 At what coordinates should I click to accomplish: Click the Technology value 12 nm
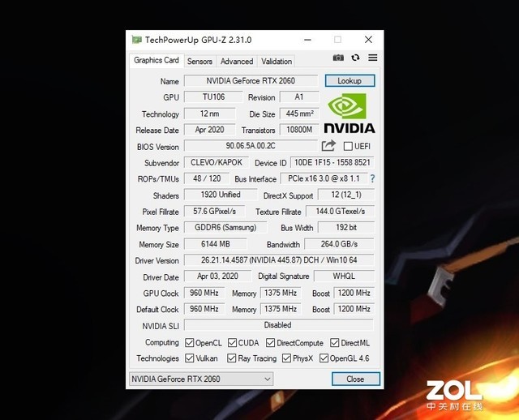point(209,114)
